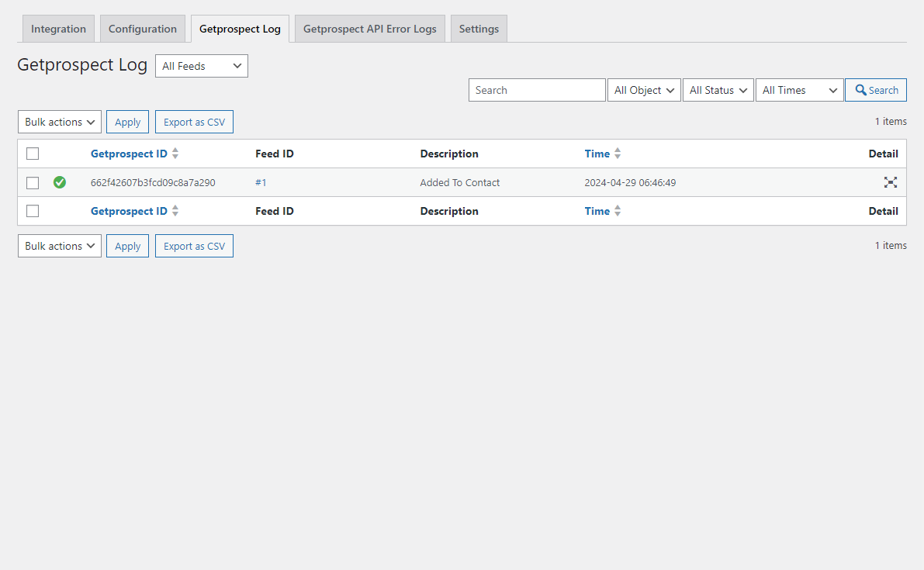
Task: Click the bottom Apply button
Action: click(127, 246)
